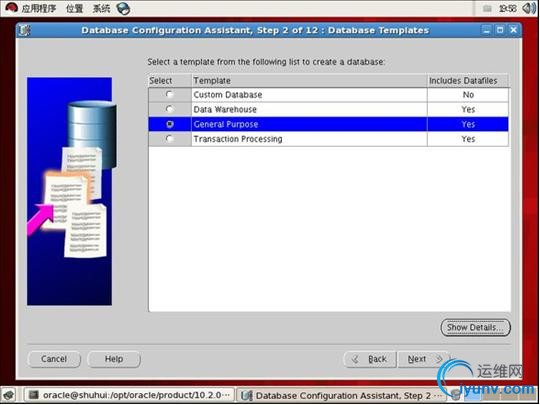Click the General Purpose template name
This screenshot has height=405, width=540.
click(226, 124)
